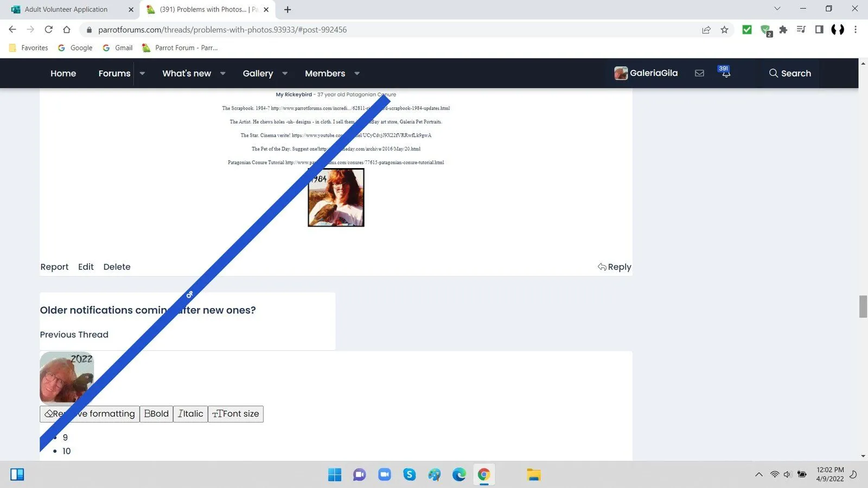The height and width of the screenshot is (488, 868).
Task: Toggle Italic formatting
Action: click(190, 414)
